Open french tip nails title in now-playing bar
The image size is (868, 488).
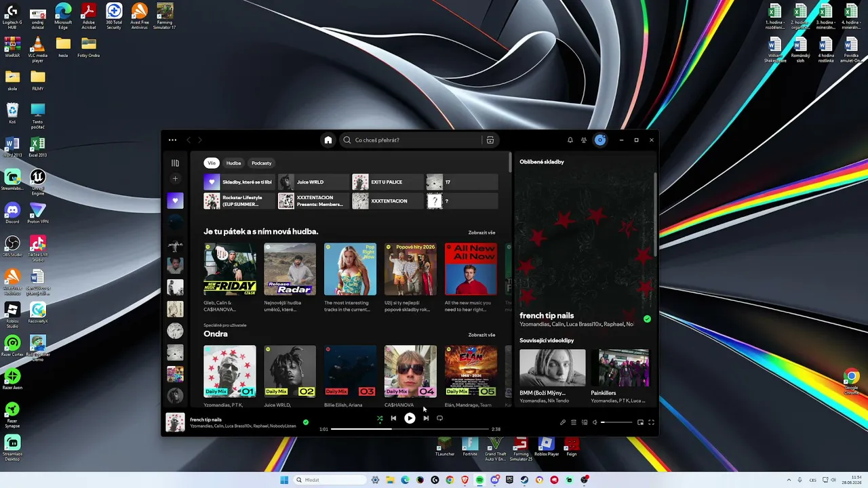coord(206,420)
